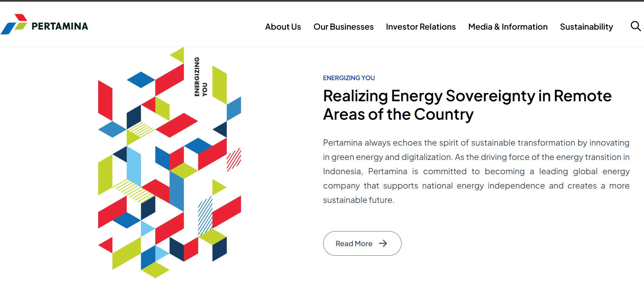The height and width of the screenshot is (298, 644).
Task: Click the Pertamina tricolor logo emblem
Action: point(14,24)
